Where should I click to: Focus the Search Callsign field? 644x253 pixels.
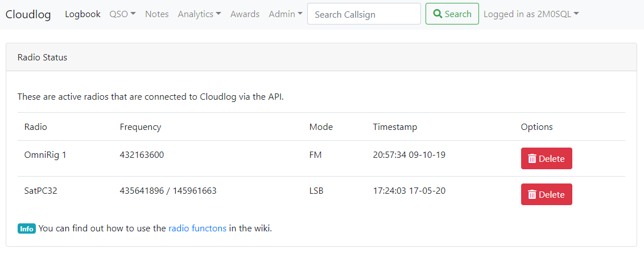click(x=364, y=14)
